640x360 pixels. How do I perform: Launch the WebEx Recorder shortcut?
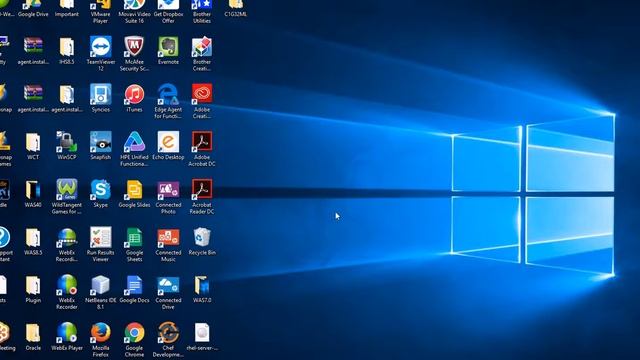[67, 285]
